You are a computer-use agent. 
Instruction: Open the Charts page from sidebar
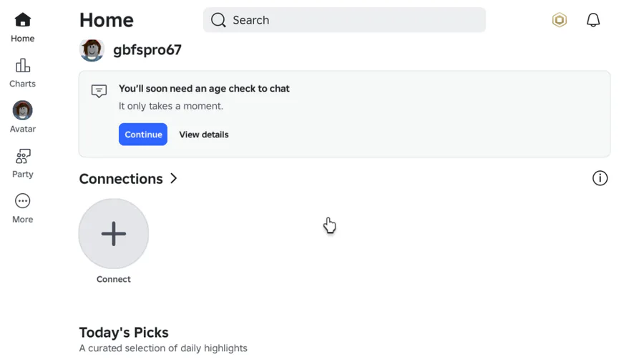22,73
